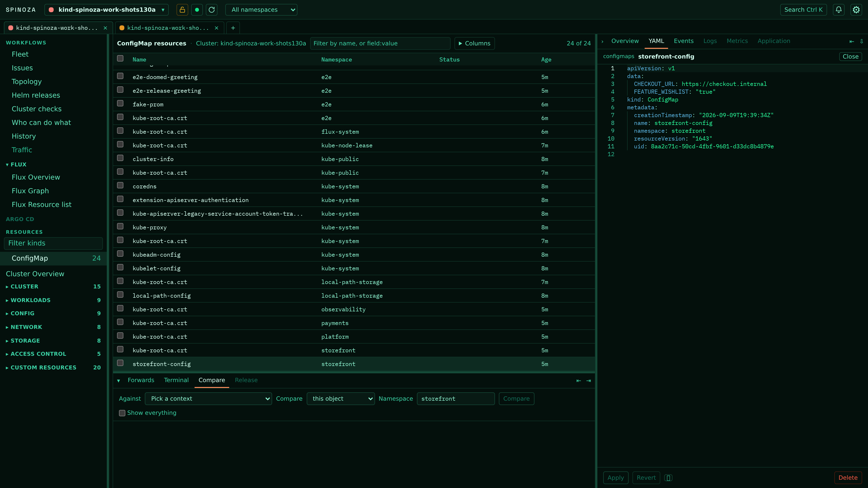Click the left-arrow dock icon in detail panel

click(x=851, y=41)
